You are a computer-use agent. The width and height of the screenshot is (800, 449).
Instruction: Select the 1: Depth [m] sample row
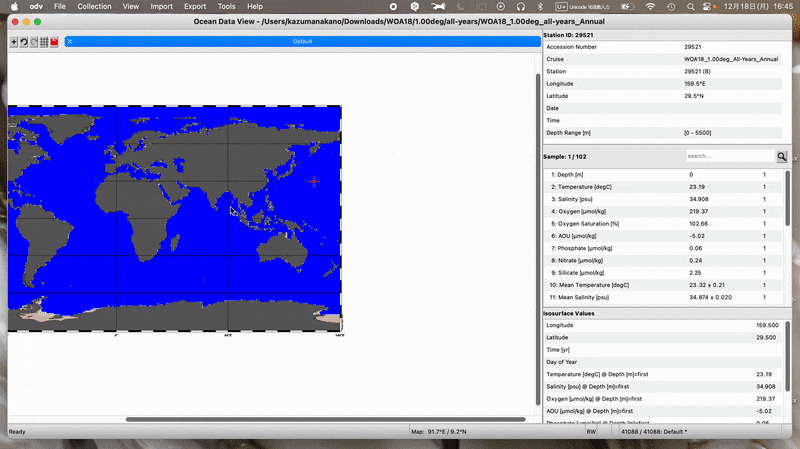(663, 174)
